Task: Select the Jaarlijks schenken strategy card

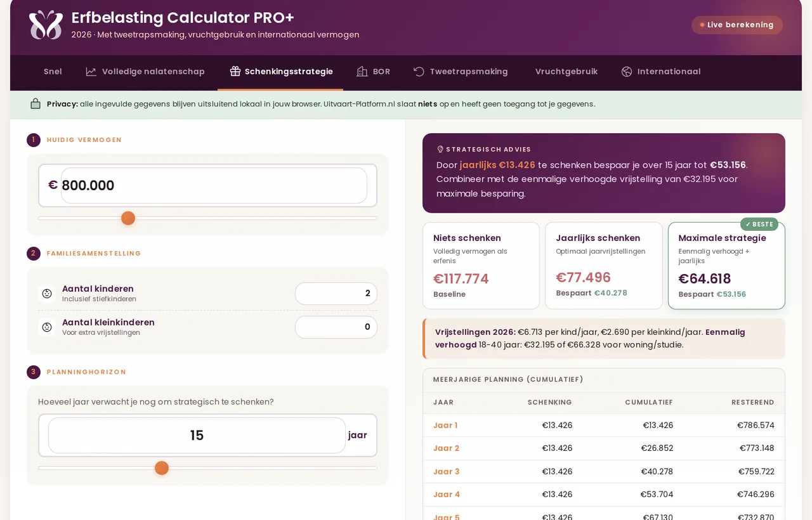Action: [x=604, y=266]
